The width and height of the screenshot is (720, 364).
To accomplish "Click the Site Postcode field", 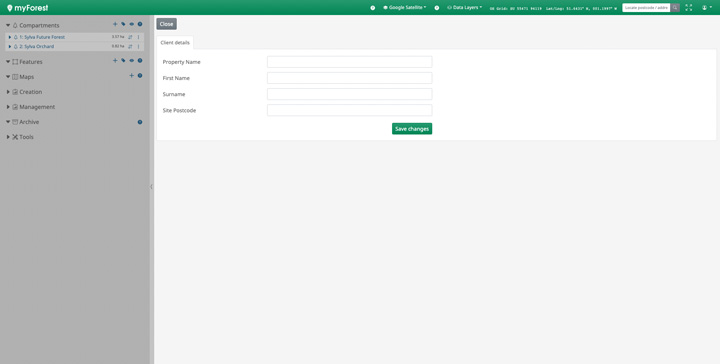I will pyautogui.click(x=349, y=110).
